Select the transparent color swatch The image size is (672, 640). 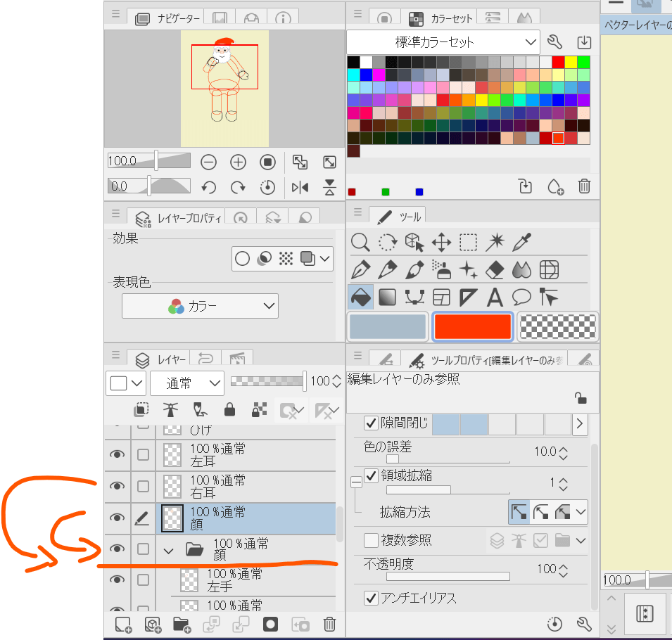tap(557, 326)
